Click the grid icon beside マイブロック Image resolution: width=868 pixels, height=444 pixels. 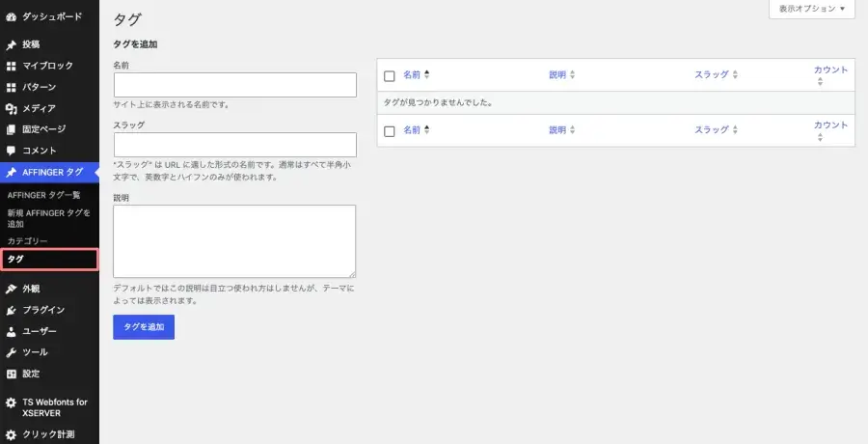(11, 66)
